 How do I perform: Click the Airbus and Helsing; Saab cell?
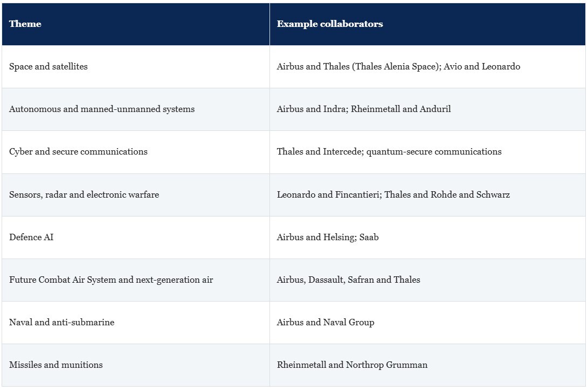[427, 238]
